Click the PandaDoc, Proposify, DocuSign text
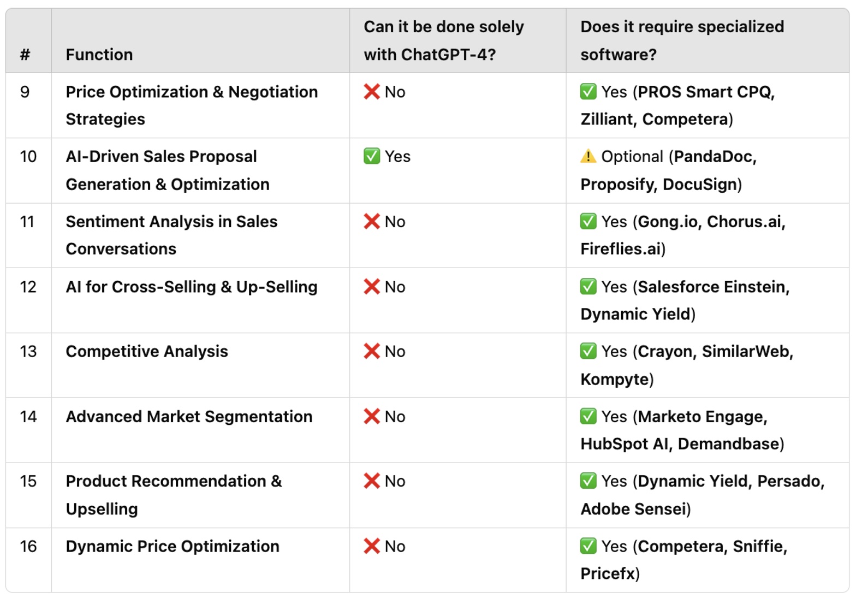Screen dimensions: 868x604 [x=668, y=170]
